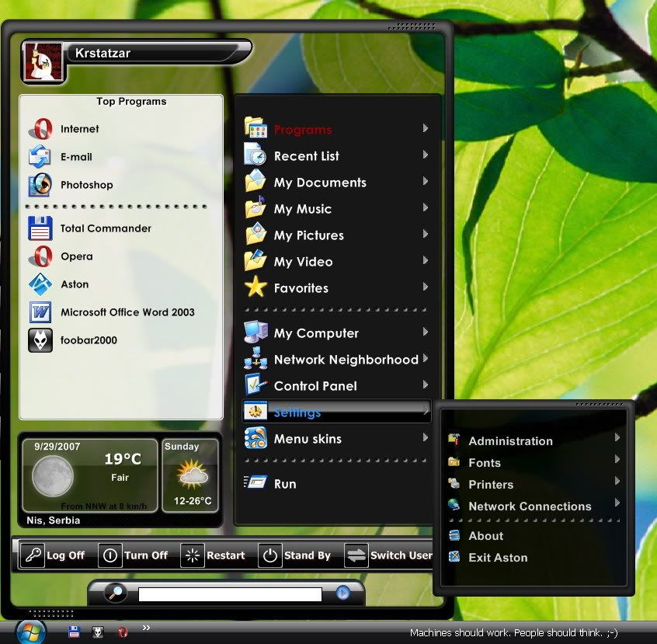This screenshot has width=657, height=644.
Task: Click the '9/29/2007' date text
Action: (x=57, y=447)
